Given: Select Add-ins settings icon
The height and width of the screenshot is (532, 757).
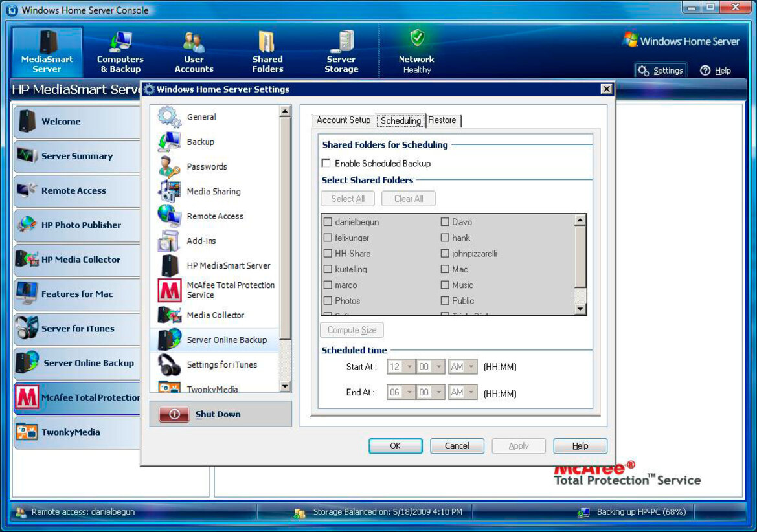Looking at the screenshot, I should click(x=169, y=241).
